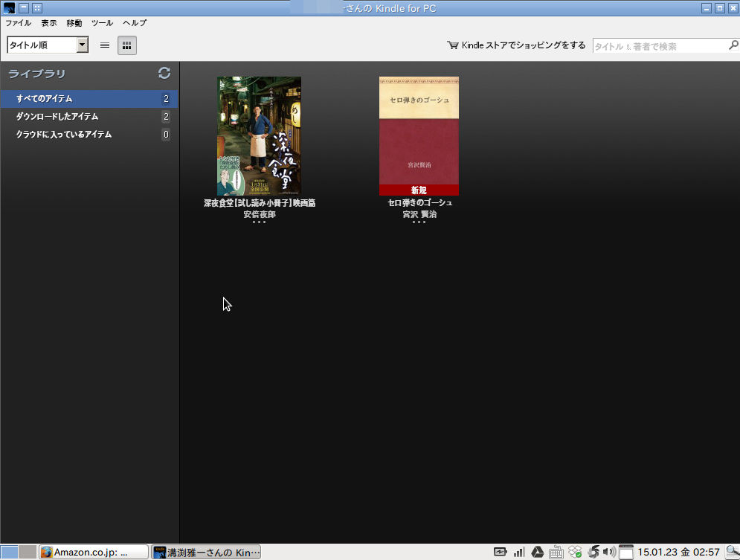Click the battery status tray icon
Viewport: 740px width, 560px height.
(x=501, y=552)
